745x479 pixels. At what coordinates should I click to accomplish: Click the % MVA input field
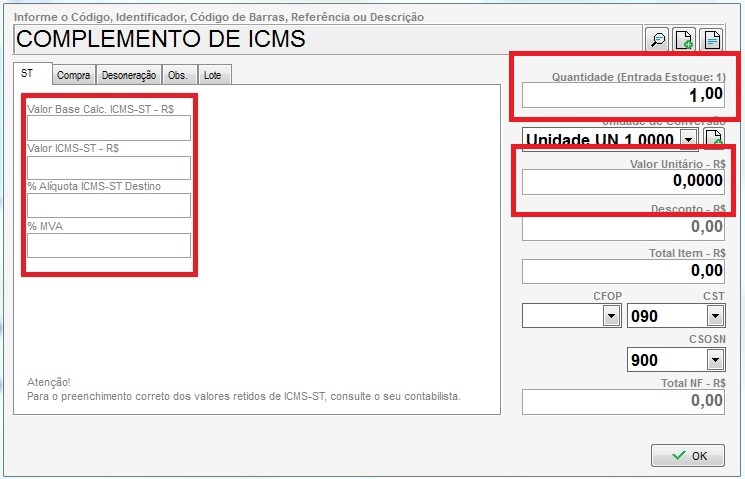108,245
